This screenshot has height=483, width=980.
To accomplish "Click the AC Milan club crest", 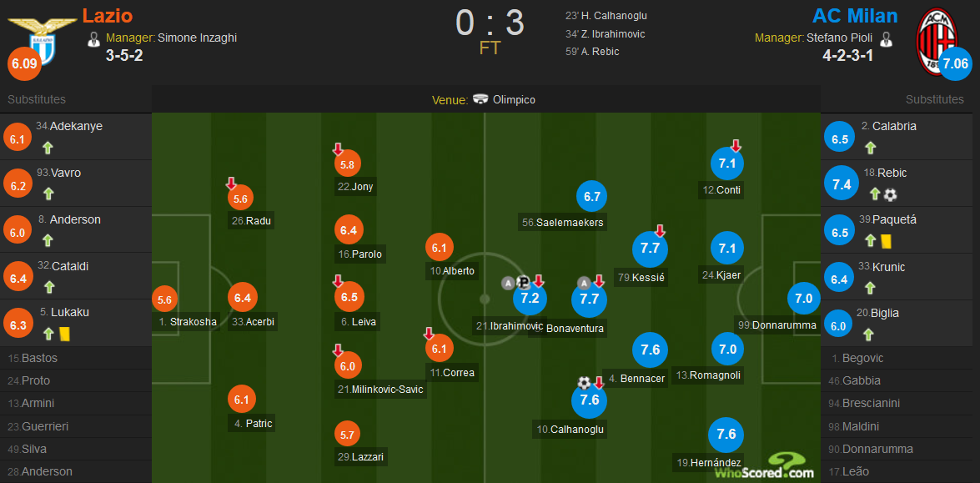I will [937, 41].
